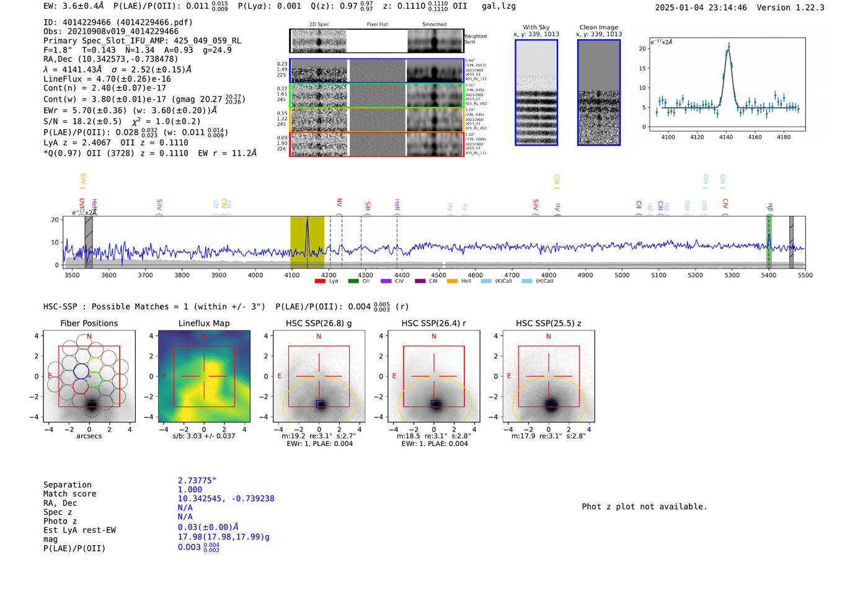The image size is (868, 591).
Task: Select the blue-bordered 2D spectrum row
Action: click(x=377, y=71)
